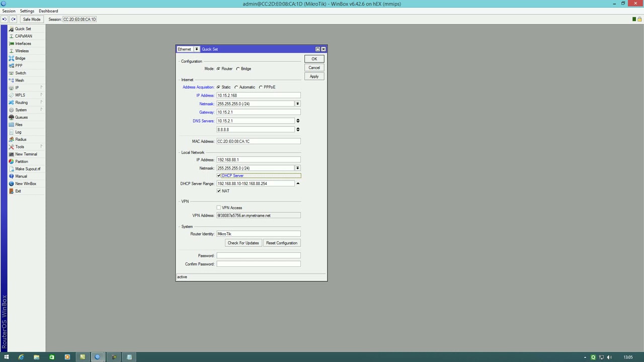Click the Confirm Password field
The width and height of the screenshot is (644, 362).
coord(259,264)
